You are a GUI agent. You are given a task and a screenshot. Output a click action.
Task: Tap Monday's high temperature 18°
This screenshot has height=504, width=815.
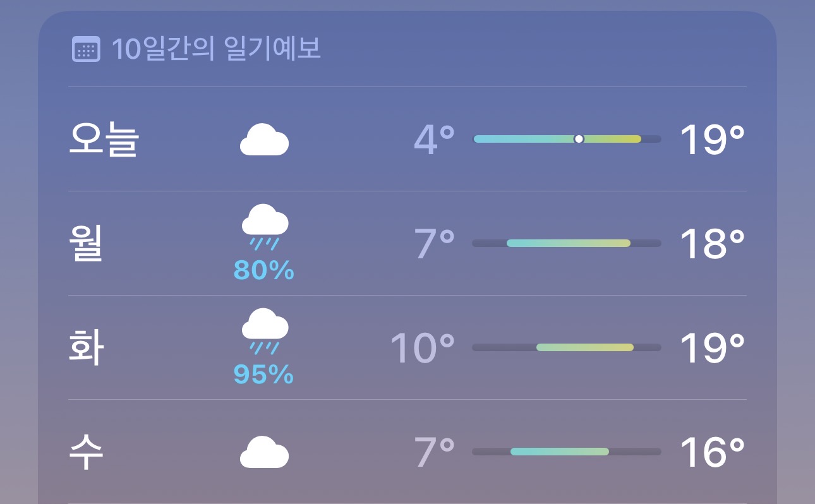pyautogui.click(x=712, y=244)
